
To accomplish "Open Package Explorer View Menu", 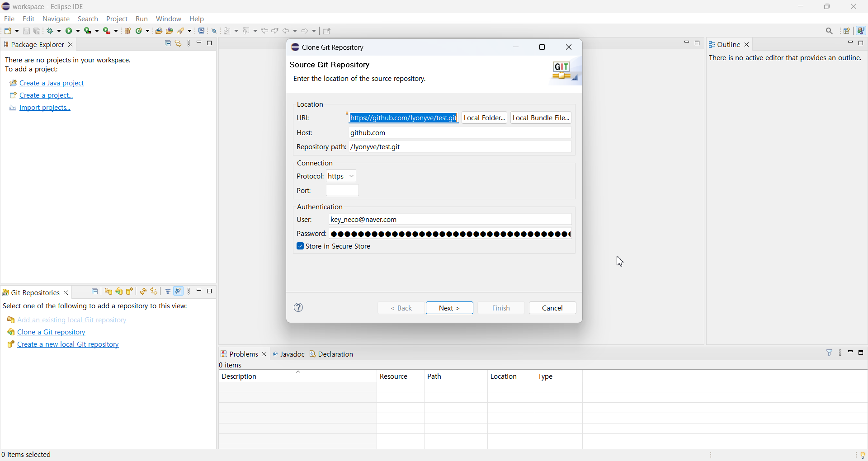I will 189,43.
